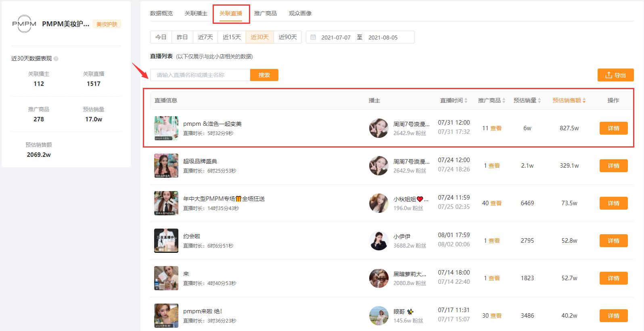Open 眼哥 streamer avatar
This screenshot has height=331, width=644.
pyautogui.click(x=378, y=316)
